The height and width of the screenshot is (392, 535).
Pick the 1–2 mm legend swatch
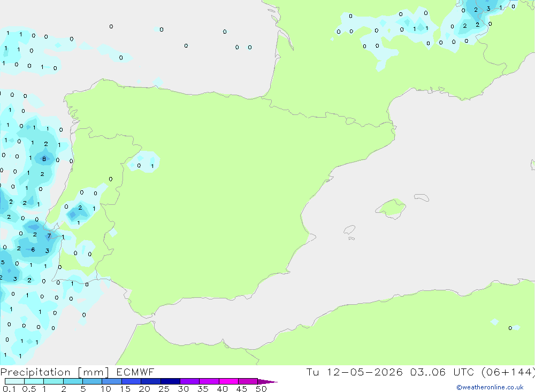(53, 381)
